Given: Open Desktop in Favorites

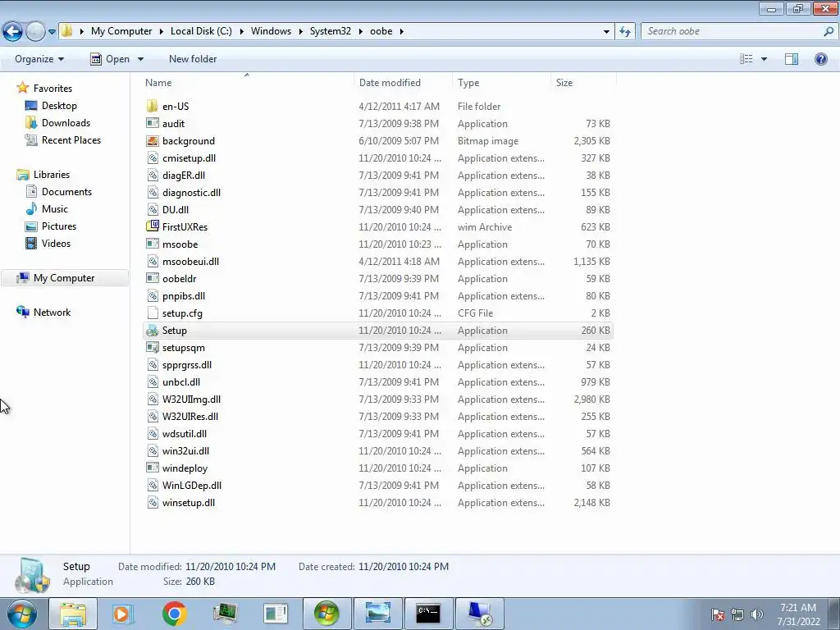Looking at the screenshot, I should (59, 106).
